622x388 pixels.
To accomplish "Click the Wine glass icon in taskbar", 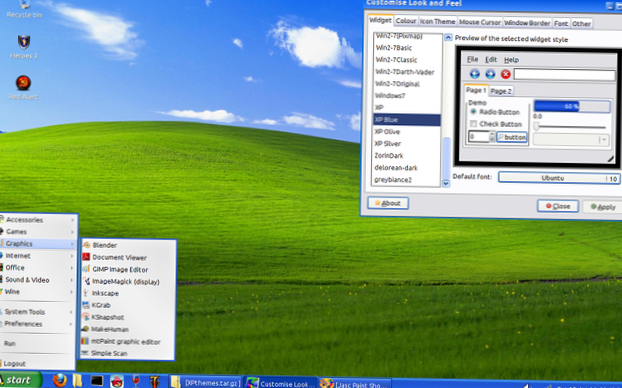I will click(136, 381).
